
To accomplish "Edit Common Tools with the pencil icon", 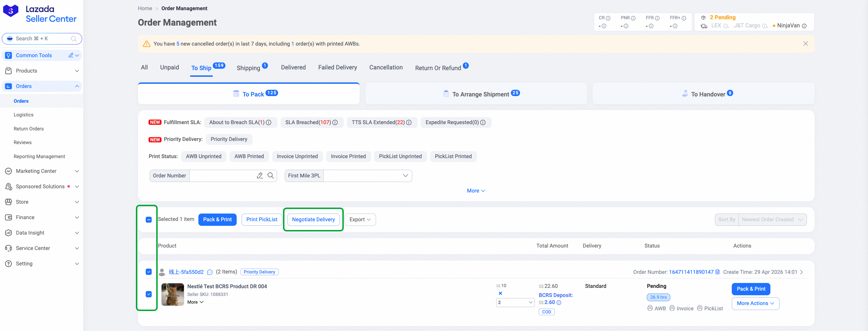I will pyautogui.click(x=71, y=55).
